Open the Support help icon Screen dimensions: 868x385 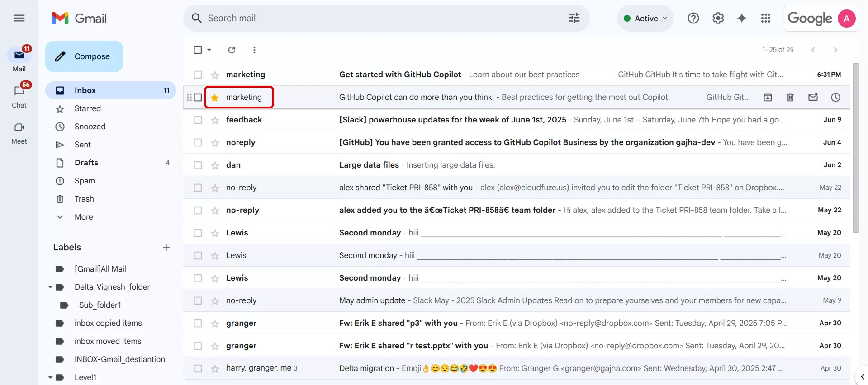693,18
